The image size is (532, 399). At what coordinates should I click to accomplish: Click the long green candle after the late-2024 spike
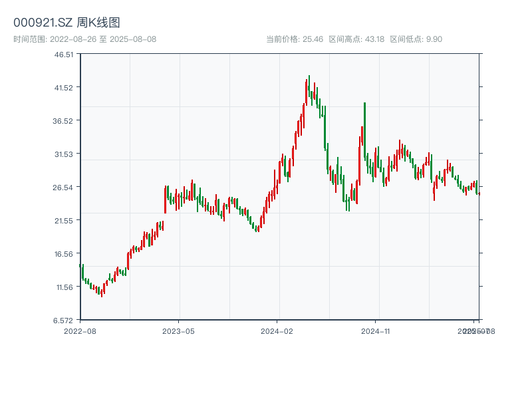[x=364, y=131]
